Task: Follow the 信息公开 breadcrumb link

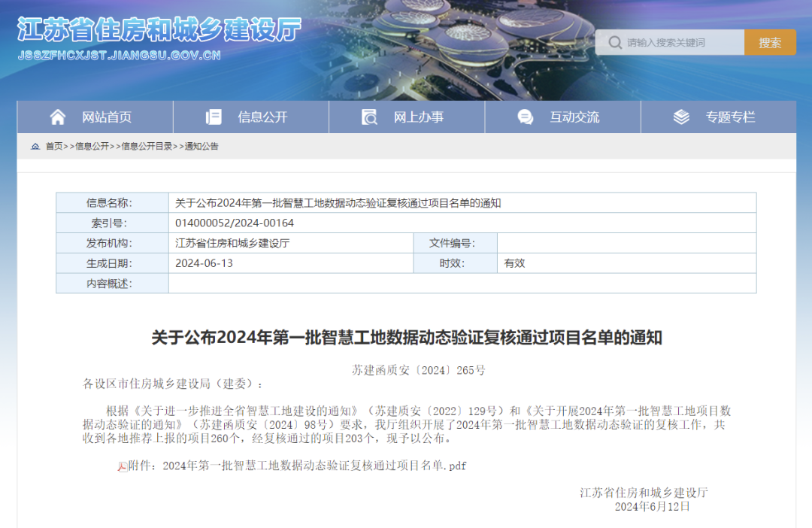Action: click(92, 147)
